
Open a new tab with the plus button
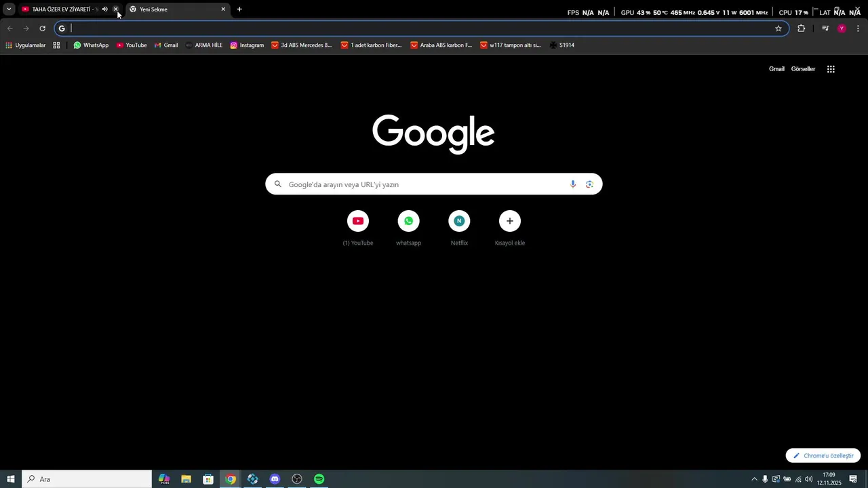[239, 9]
